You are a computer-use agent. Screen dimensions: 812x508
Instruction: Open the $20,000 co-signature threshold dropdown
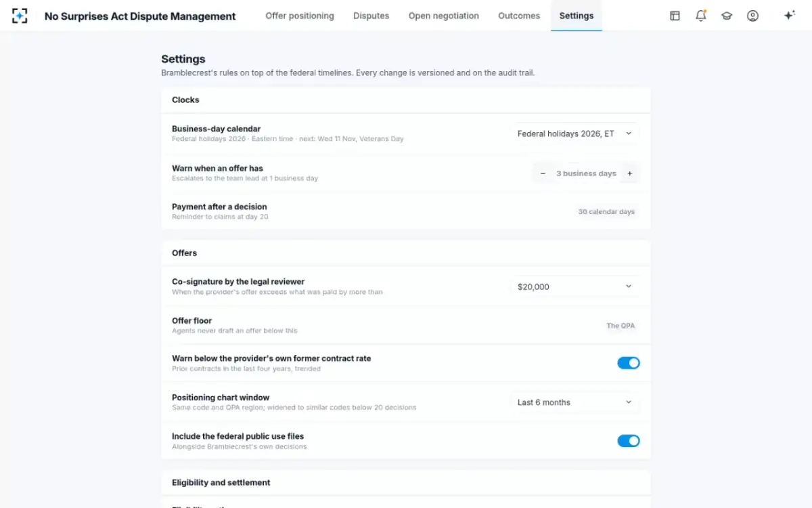[x=574, y=287]
